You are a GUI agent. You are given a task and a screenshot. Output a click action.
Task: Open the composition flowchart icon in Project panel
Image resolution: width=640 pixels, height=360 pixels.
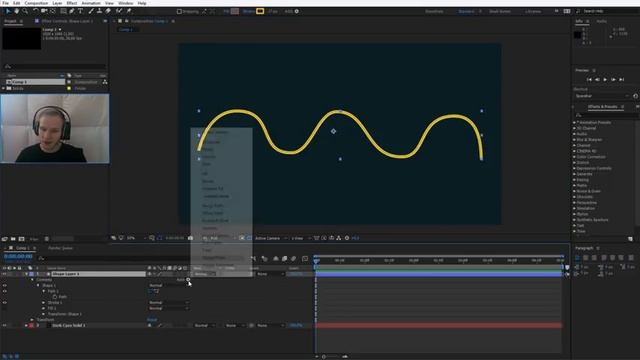pyautogui.click(x=105, y=82)
